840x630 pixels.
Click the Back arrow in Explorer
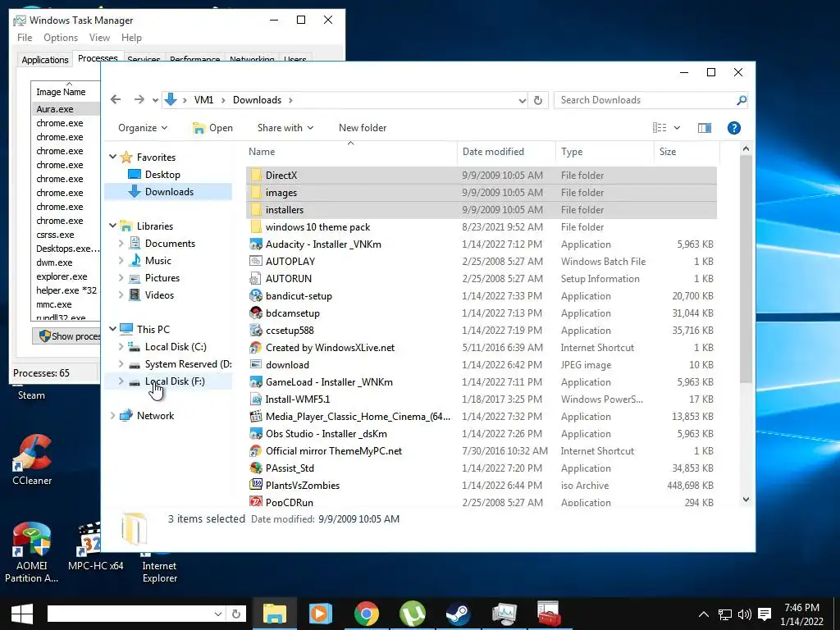116,99
